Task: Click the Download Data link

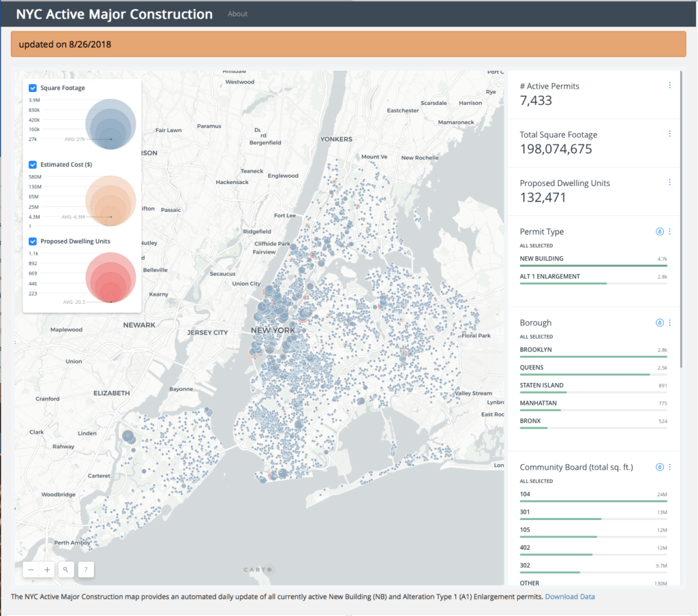Action: [x=569, y=597]
